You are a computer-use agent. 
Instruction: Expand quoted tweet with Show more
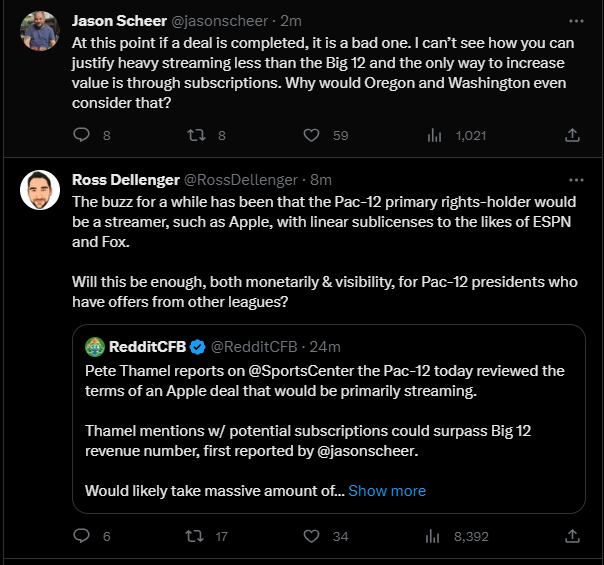(x=387, y=490)
